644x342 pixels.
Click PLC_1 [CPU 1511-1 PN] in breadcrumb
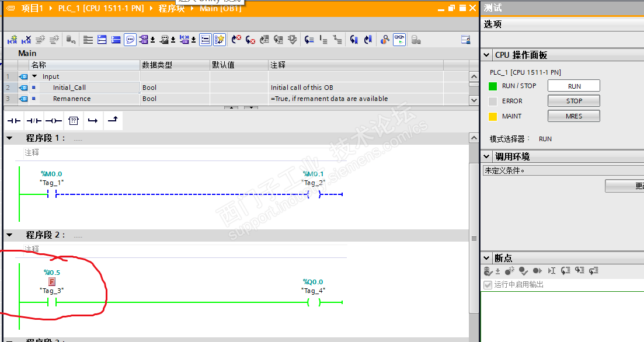[x=101, y=8]
